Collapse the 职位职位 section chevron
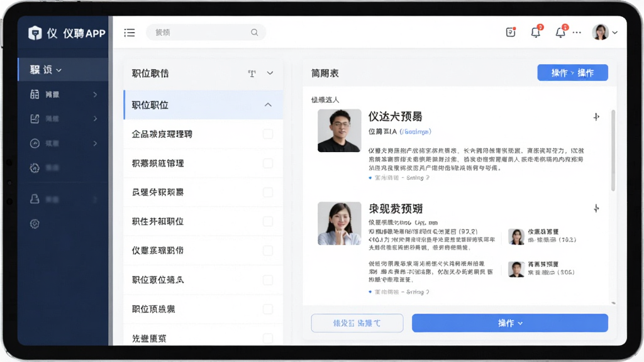 268,105
